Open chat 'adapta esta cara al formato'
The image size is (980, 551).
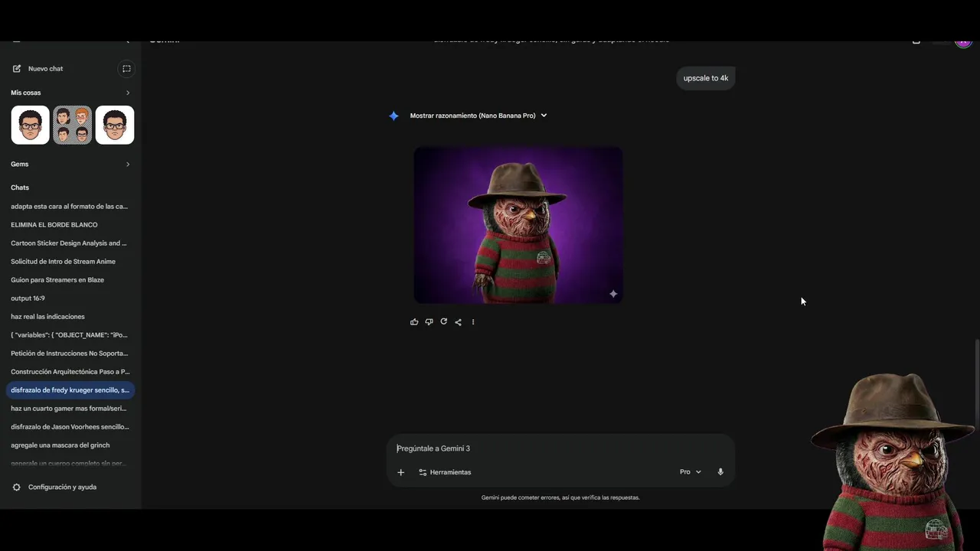click(70, 207)
